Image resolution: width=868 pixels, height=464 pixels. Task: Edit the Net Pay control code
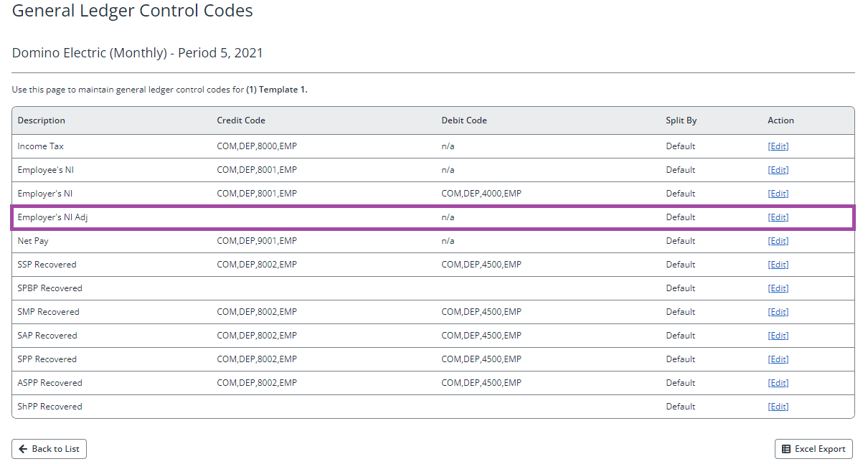[x=778, y=240]
